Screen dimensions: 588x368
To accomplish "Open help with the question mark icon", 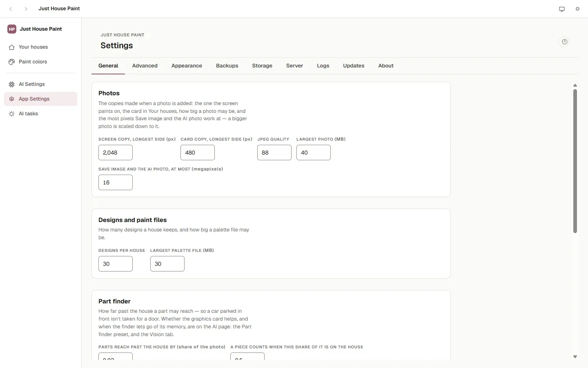I will point(564,42).
